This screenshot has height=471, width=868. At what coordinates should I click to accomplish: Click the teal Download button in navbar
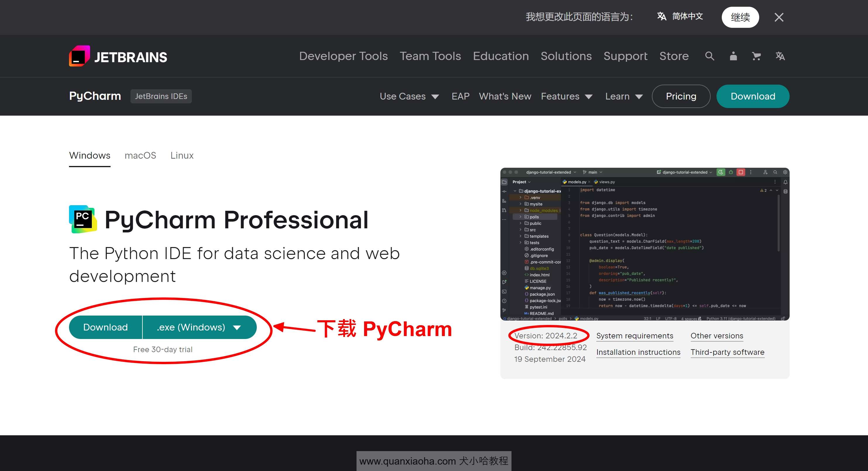(753, 97)
